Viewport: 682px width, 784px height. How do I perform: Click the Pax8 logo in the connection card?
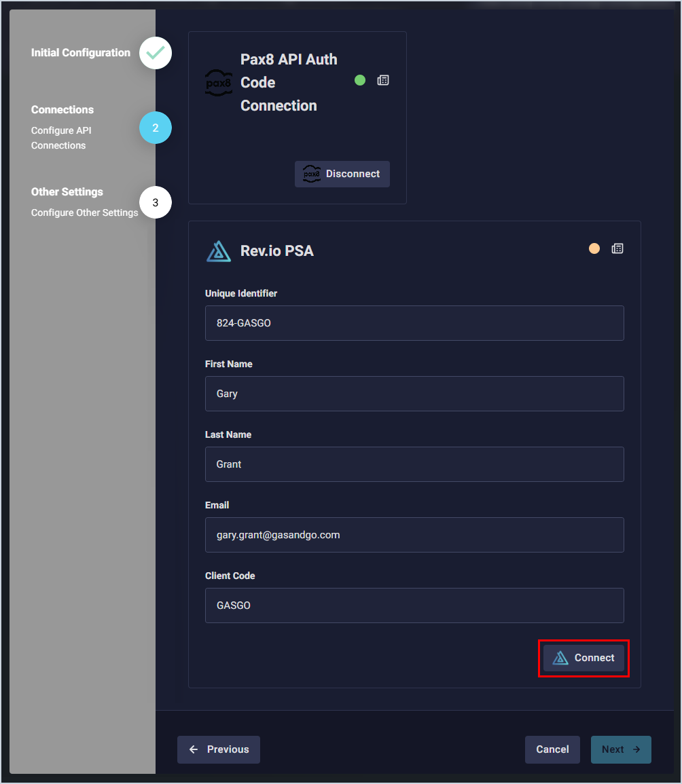point(219,83)
